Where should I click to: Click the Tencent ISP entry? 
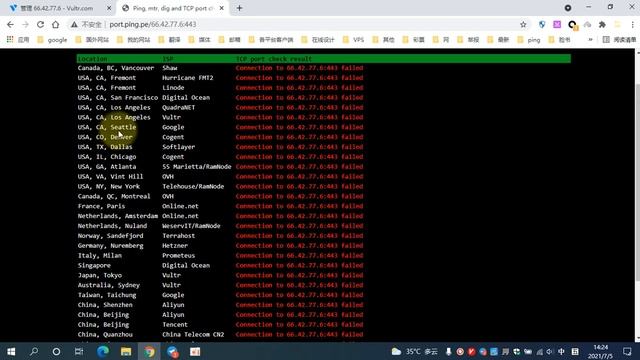tap(175, 324)
